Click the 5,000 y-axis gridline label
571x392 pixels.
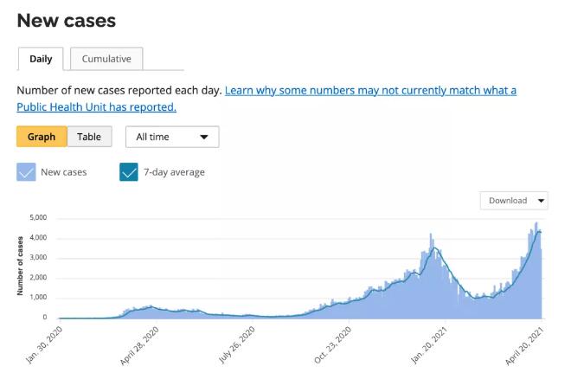coord(35,218)
